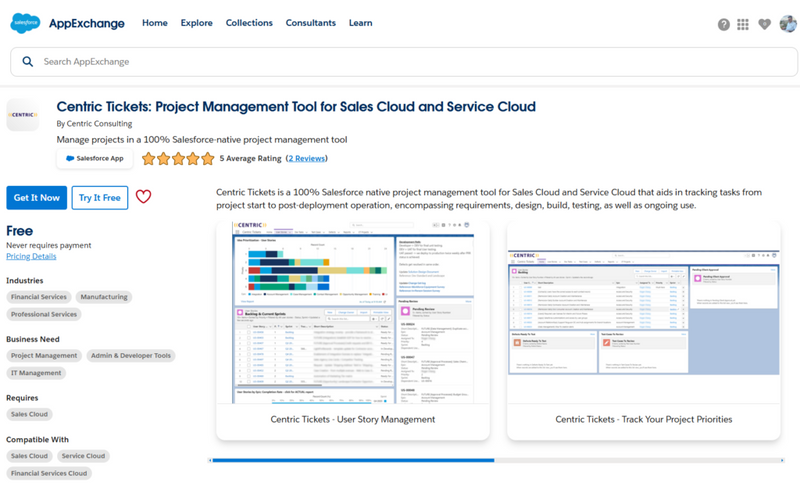Click the Salesforce App badge
Screen dimensions: 800x486
coord(94,159)
